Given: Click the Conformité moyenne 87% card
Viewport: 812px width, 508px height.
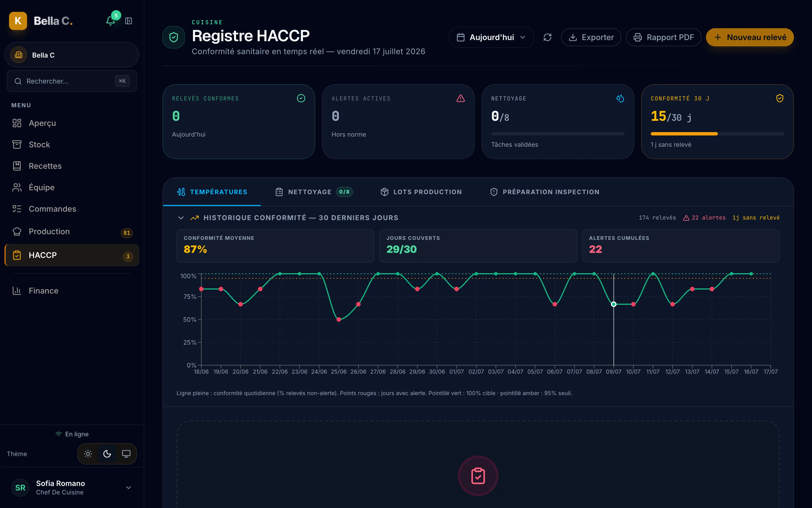Looking at the screenshot, I should click(x=275, y=246).
